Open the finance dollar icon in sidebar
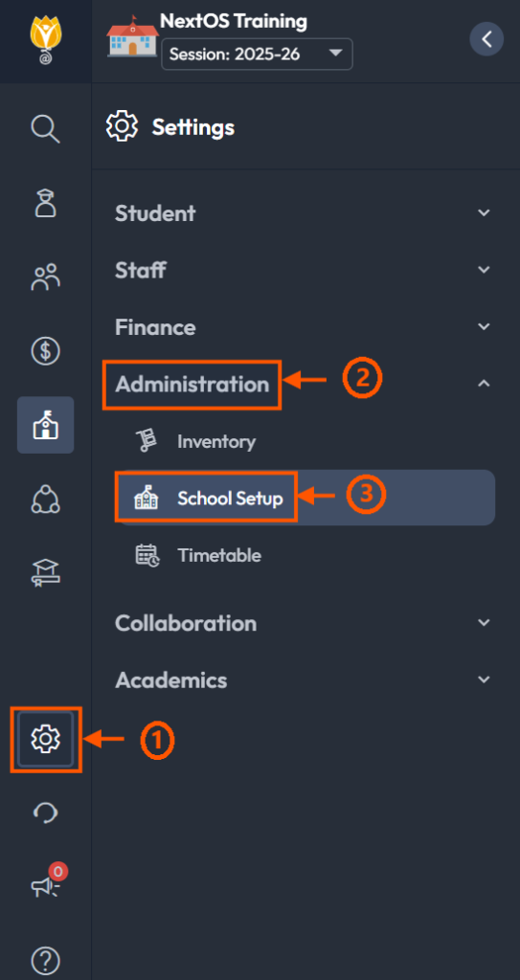520x980 pixels. click(45, 350)
